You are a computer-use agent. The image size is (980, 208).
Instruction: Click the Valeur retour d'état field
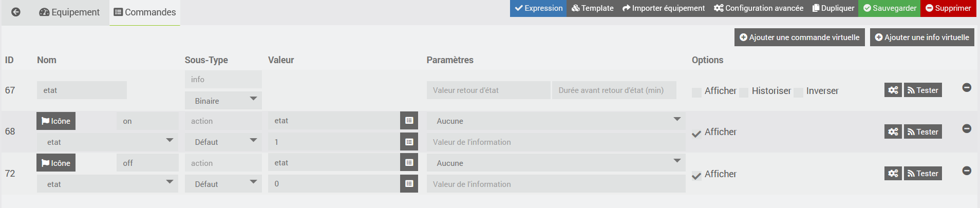488,90
